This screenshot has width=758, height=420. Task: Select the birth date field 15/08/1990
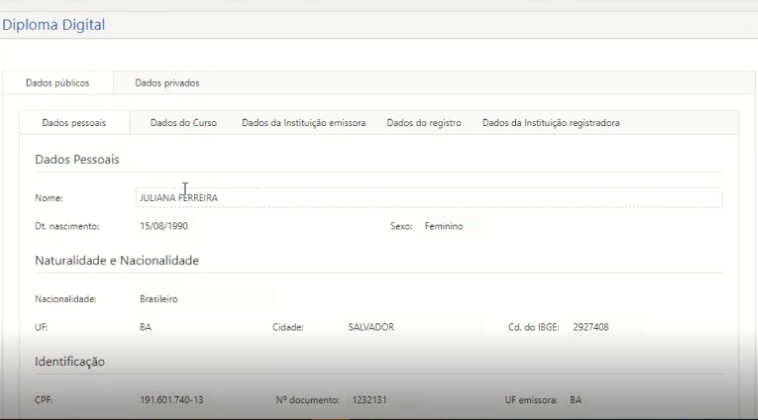point(190,226)
